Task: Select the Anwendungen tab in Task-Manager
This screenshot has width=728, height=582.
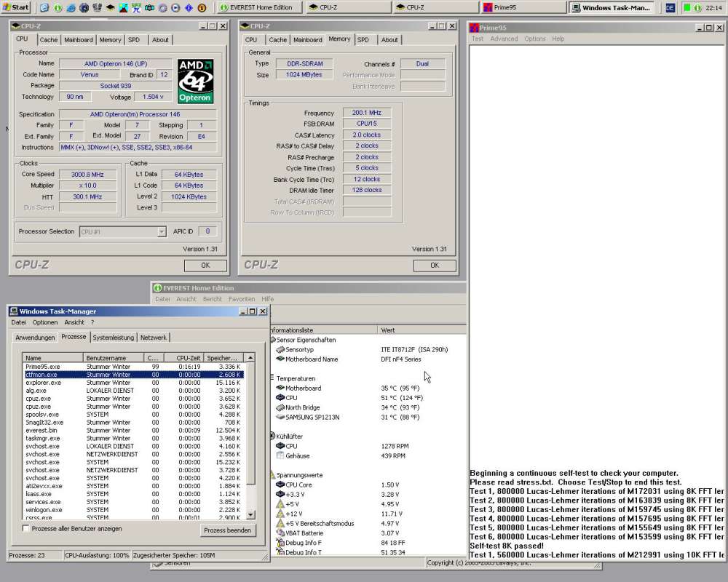Action: coord(35,338)
